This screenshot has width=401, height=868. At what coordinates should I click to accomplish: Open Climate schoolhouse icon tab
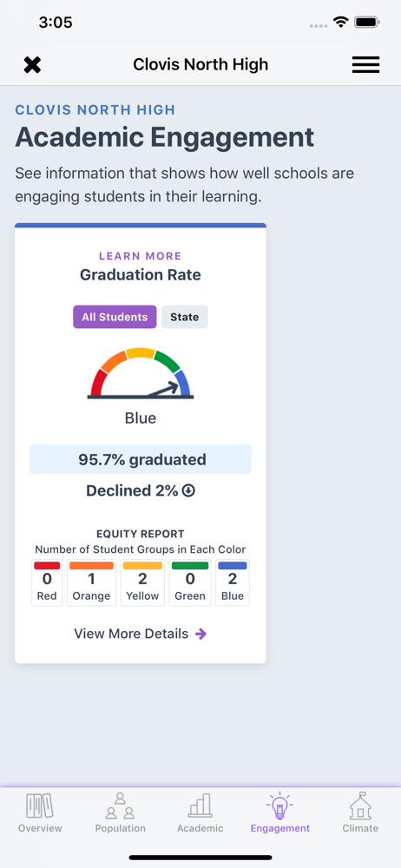(360, 813)
